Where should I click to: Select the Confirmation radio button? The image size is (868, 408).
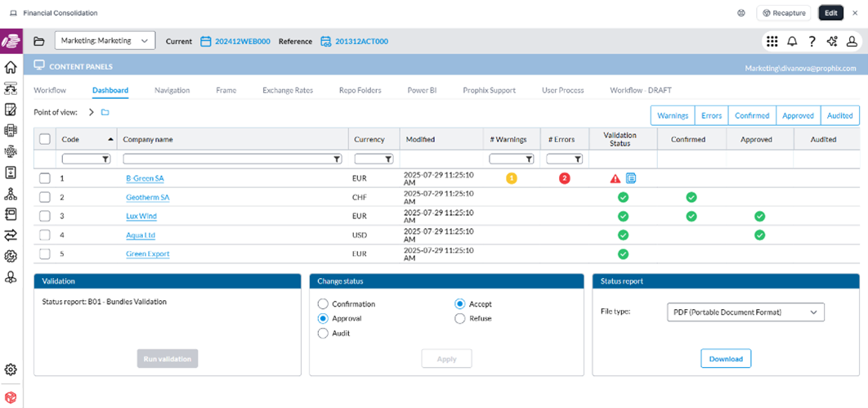coord(323,304)
